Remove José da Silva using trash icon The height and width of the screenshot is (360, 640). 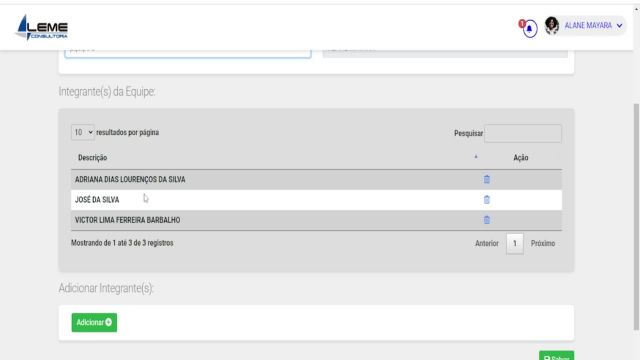point(487,200)
